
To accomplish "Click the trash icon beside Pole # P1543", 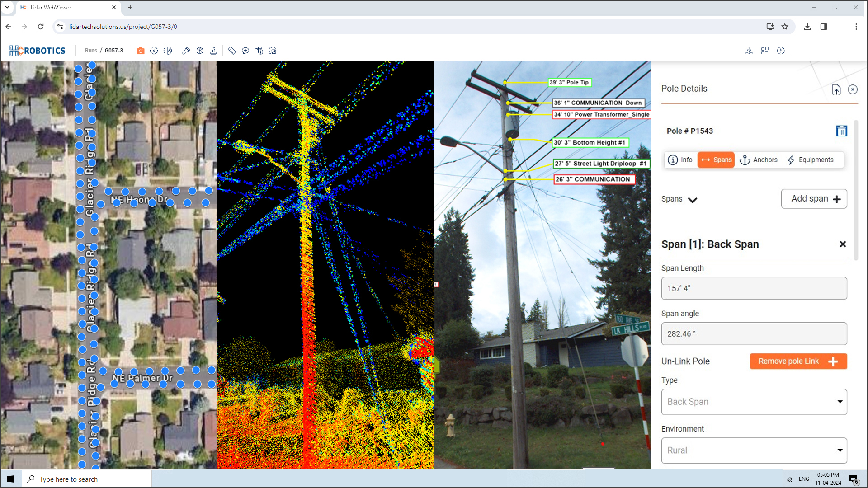I will click(x=841, y=131).
